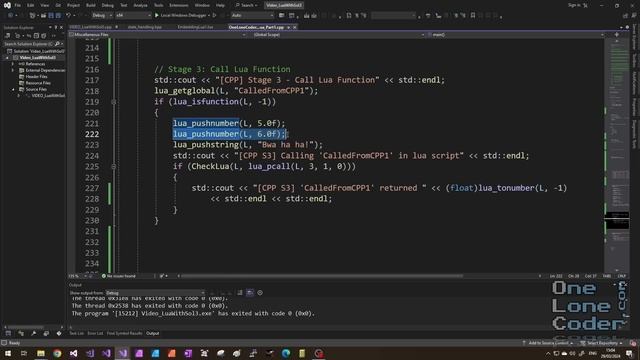Click the Undo icon in toolbar
The height and width of the screenshot is (360, 640).
pos(68,16)
